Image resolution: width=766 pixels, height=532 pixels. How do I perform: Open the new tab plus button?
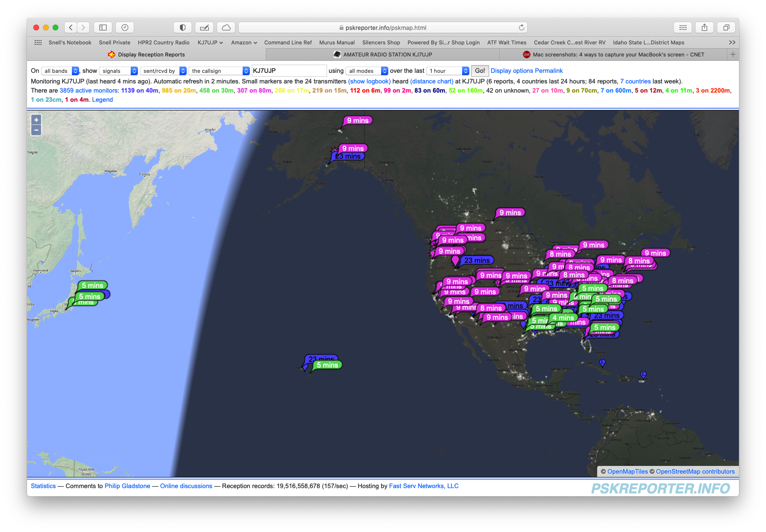[x=733, y=55]
